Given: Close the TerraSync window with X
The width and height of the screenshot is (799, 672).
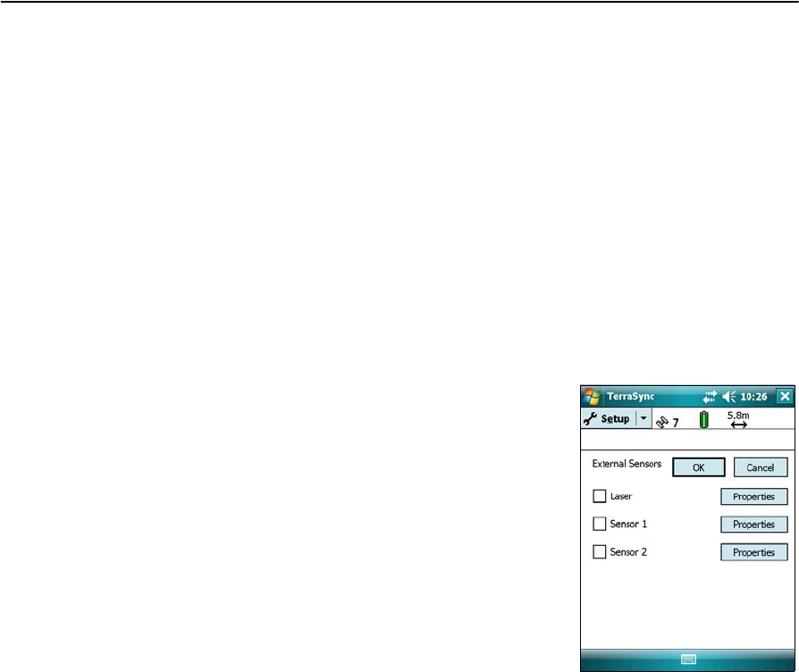Looking at the screenshot, I should point(786,397).
